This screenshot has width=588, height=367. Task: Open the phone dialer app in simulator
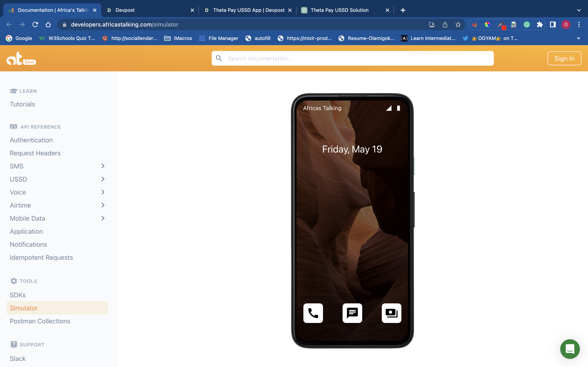pos(313,313)
